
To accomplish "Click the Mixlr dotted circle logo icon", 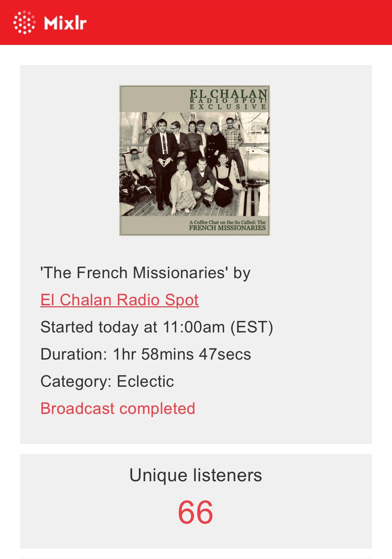I will [x=24, y=22].
